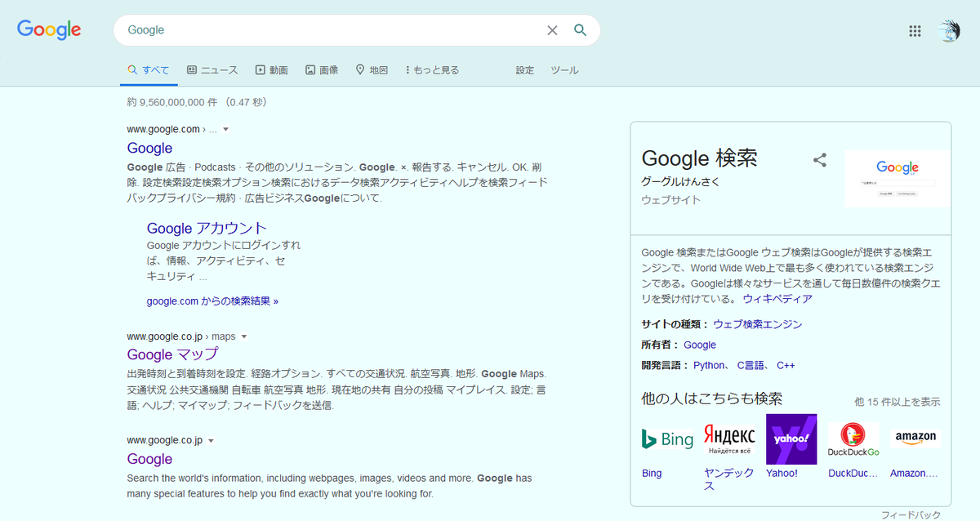This screenshot has height=521, width=980.
Task: Switch to the 画像 tab
Action: point(322,70)
